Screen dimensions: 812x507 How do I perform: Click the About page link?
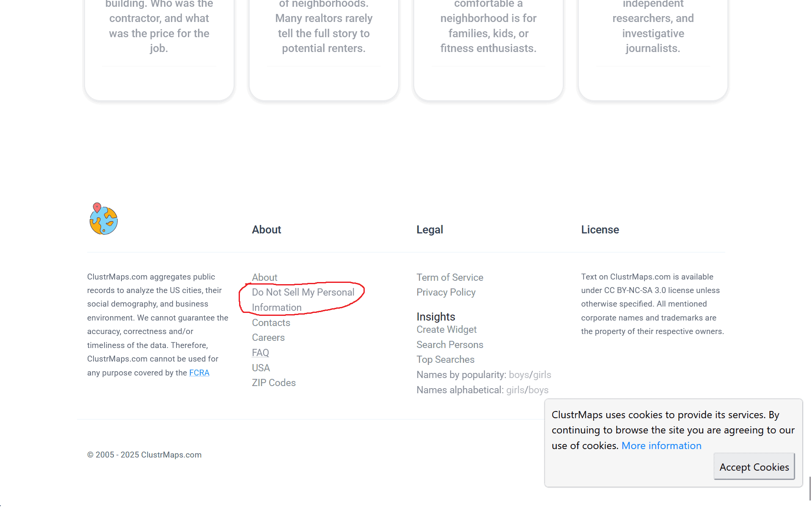coord(264,277)
